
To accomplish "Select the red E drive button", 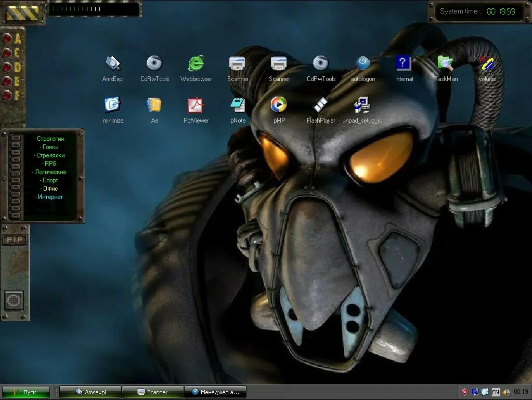I will (7, 82).
